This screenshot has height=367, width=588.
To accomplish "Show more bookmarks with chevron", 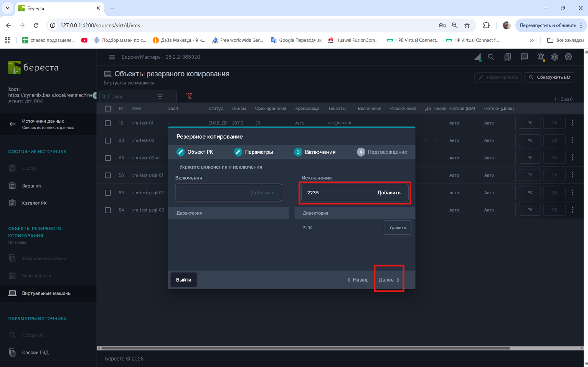I will [532, 40].
